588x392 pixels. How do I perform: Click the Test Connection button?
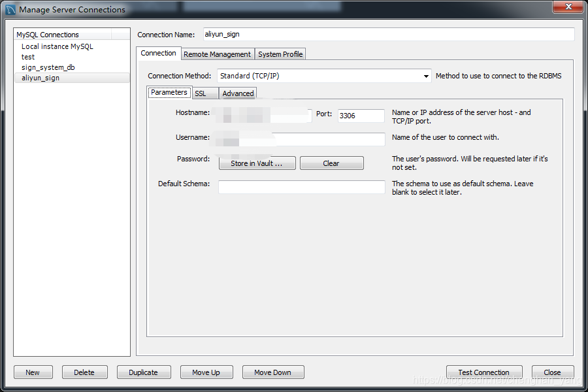pyautogui.click(x=484, y=372)
